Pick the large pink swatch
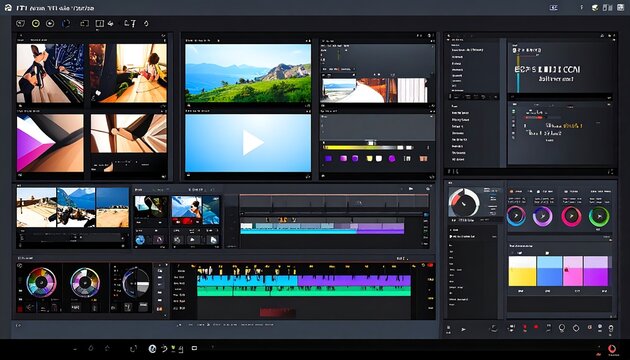Viewport: 630px width, 360px height. [573, 271]
